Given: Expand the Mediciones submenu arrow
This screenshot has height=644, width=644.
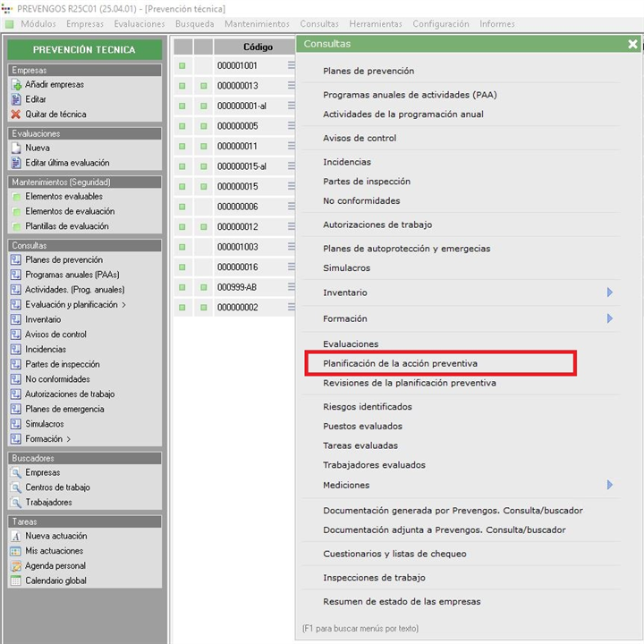Looking at the screenshot, I should pos(609,485).
